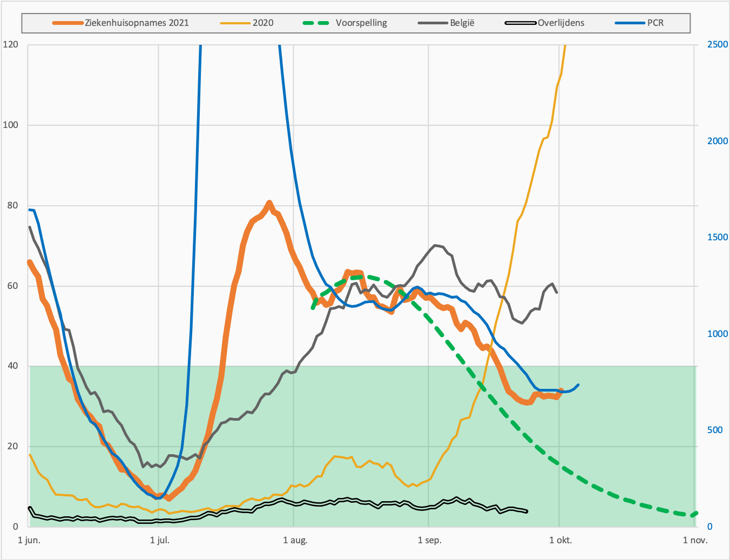Viewport: 730px width, 560px height.
Task: Click the 1 nov. date label
Action: click(x=695, y=540)
